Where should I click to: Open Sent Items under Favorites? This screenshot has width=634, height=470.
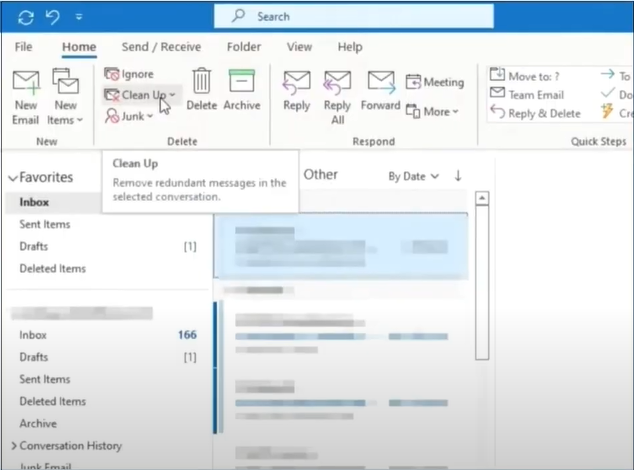pos(45,224)
